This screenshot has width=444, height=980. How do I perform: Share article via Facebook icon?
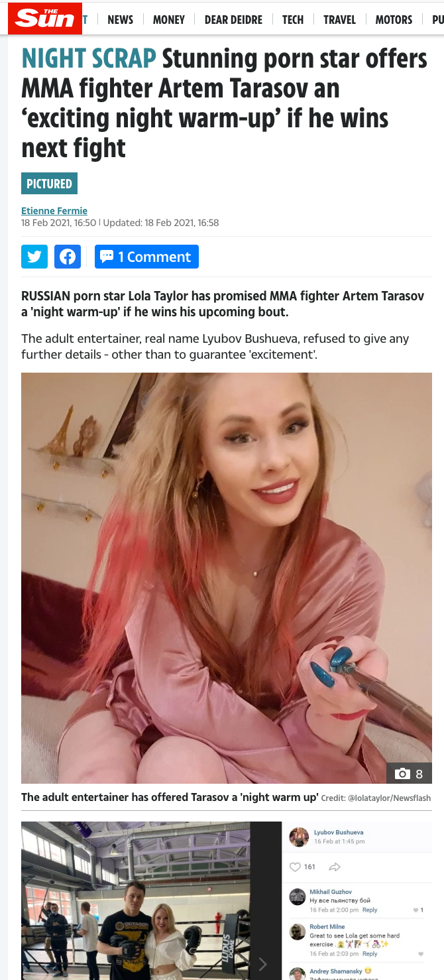tap(68, 257)
